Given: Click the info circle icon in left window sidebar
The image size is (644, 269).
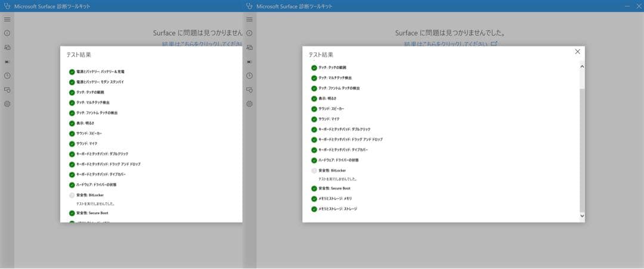Looking at the screenshot, I should click(x=7, y=33).
